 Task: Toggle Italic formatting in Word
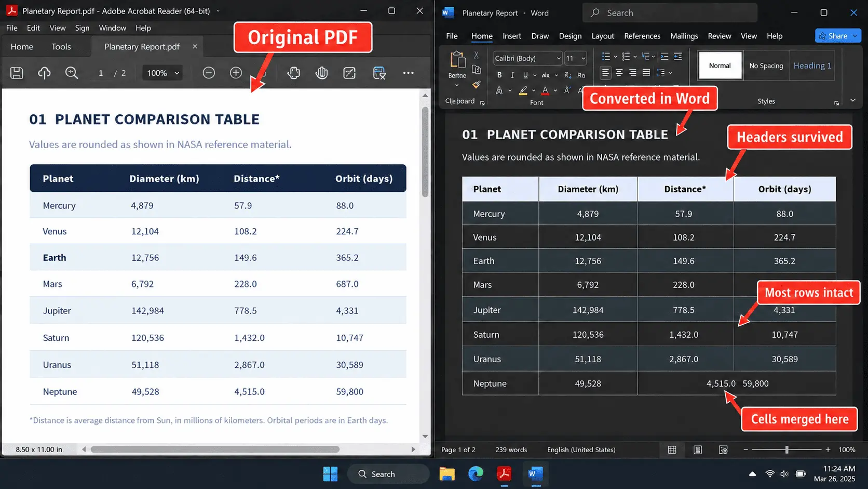pos(512,75)
